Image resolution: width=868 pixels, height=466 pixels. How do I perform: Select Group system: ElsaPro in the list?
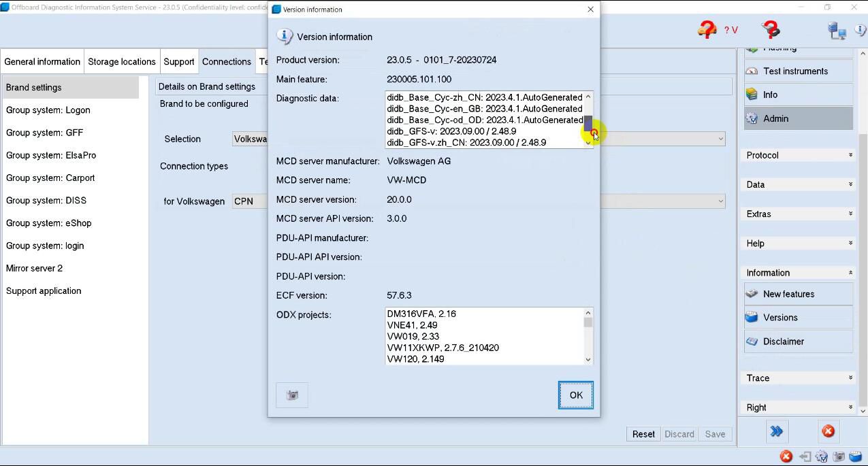tap(51, 155)
